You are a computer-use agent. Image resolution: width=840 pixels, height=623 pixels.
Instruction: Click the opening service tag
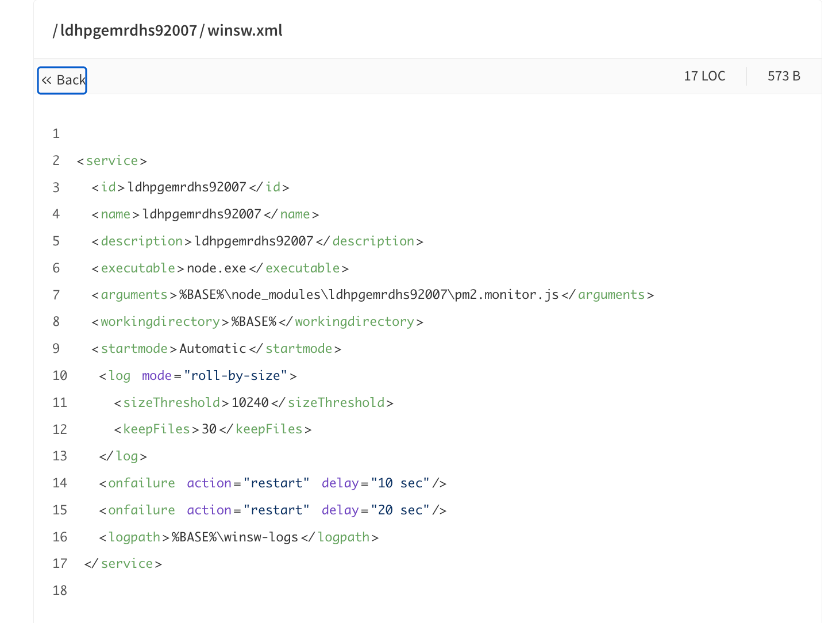coord(112,161)
